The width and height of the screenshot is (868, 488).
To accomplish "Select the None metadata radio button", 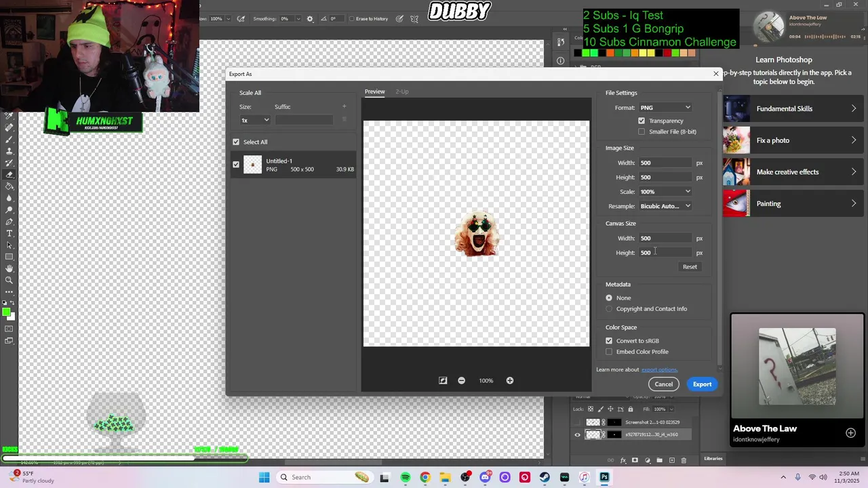I will click(x=609, y=298).
